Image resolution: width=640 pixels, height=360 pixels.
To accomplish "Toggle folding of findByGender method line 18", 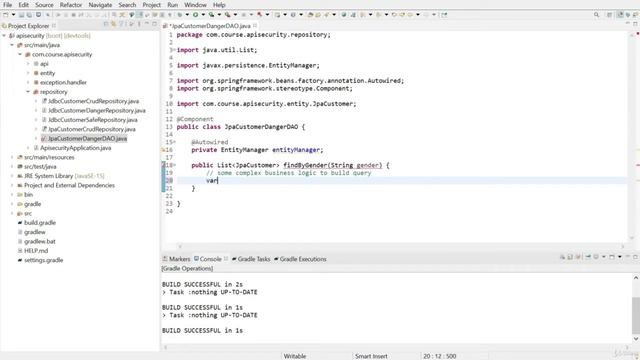I will click(174, 165).
